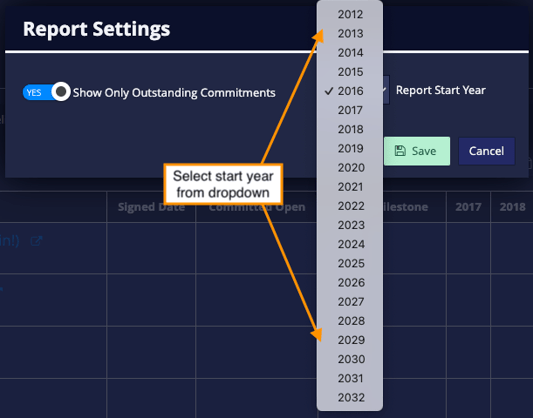The image size is (533, 418).
Task: Open the external link icon in the table row
Action: (36, 241)
